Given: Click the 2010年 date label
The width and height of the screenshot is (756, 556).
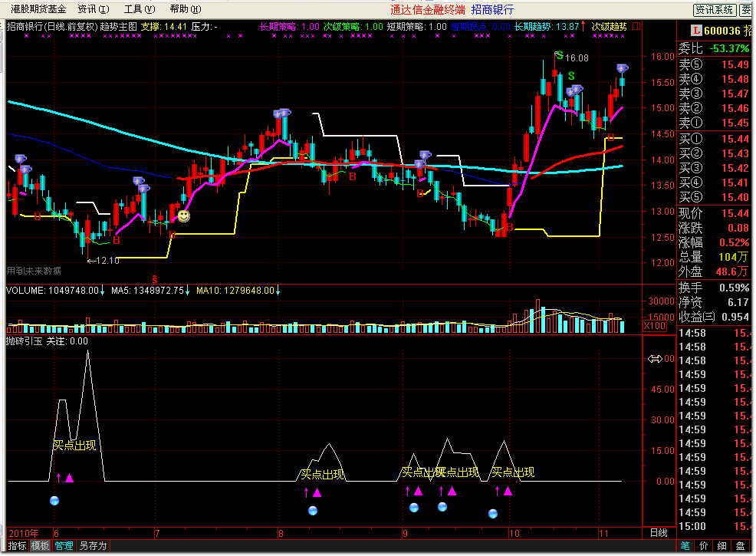Looking at the screenshot, I should pyautogui.click(x=24, y=533).
